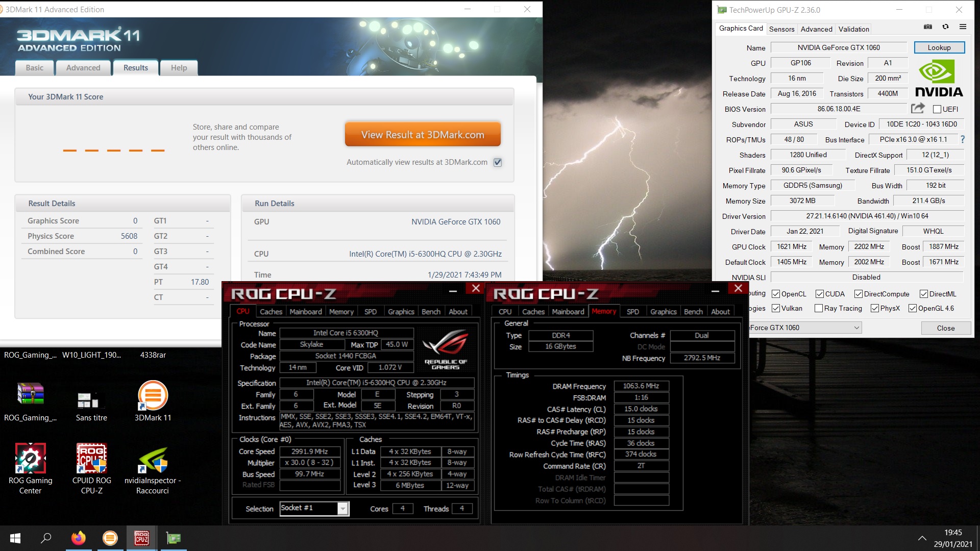Click View Result at 3DMark.com button
The width and height of the screenshot is (980, 551).
click(423, 135)
